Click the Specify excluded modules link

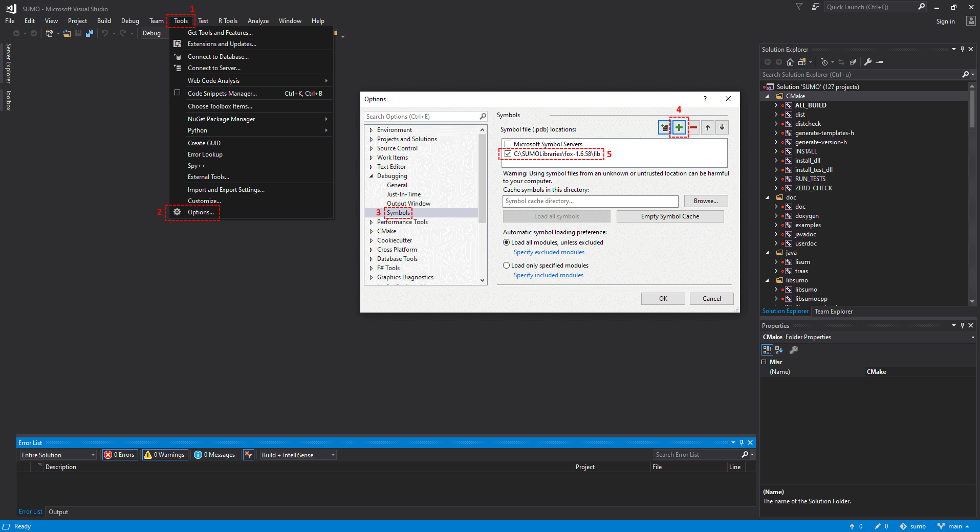[x=549, y=252]
